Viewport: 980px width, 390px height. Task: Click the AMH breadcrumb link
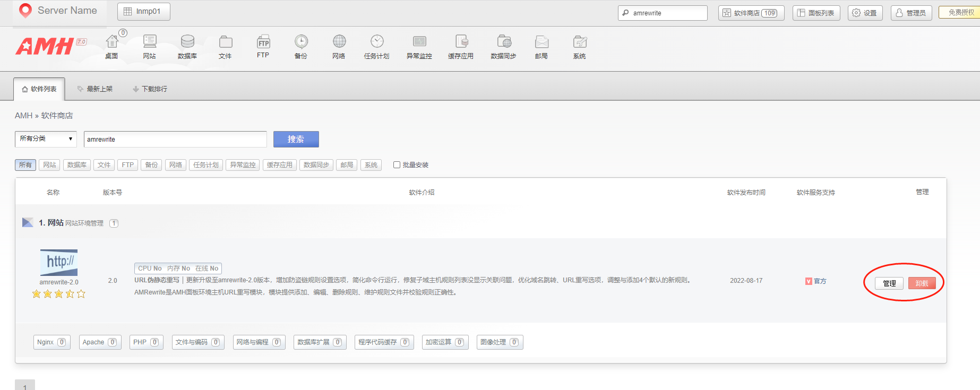pyautogui.click(x=23, y=116)
